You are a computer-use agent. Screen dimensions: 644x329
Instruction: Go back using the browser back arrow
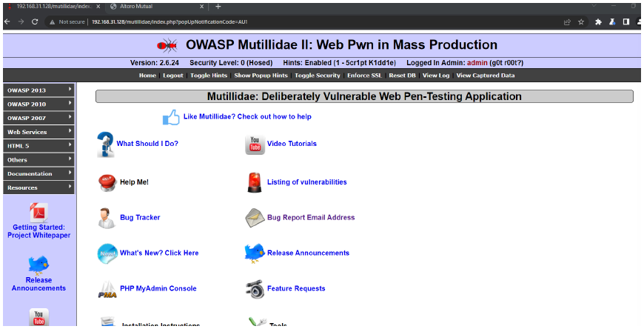click(7, 21)
